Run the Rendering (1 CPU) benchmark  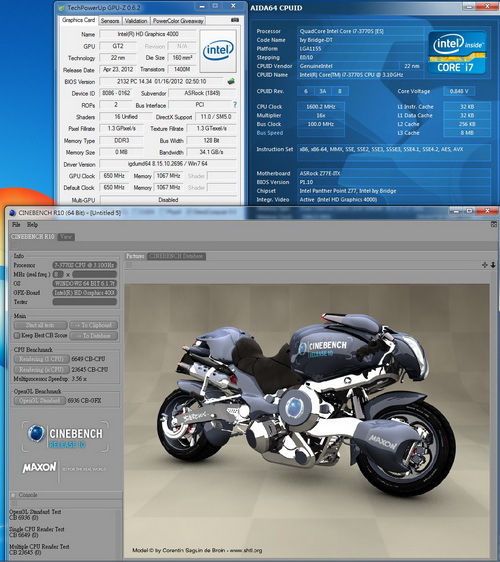(x=42, y=359)
